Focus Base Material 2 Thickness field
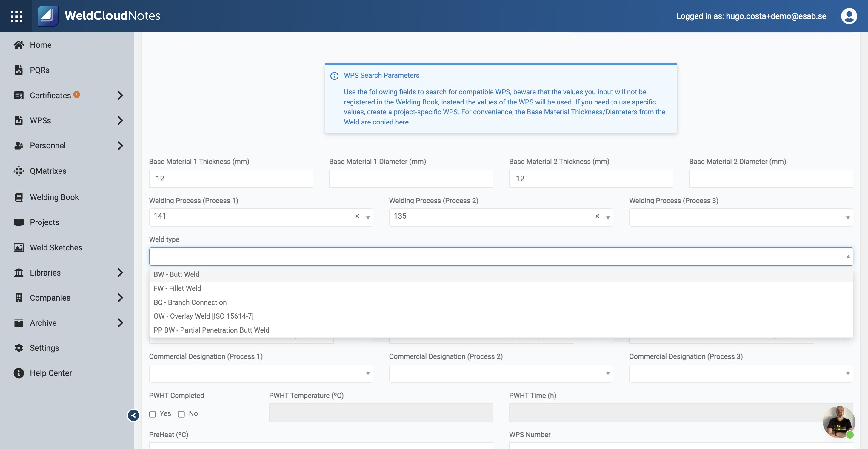The height and width of the screenshot is (449, 868). pos(591,179)
